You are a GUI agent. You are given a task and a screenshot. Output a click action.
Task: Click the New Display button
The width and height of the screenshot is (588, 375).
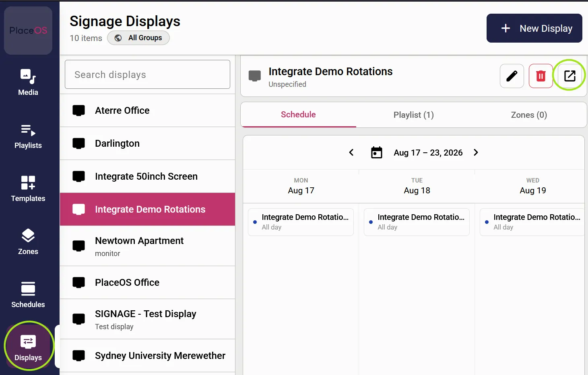[x=534, y=28]
